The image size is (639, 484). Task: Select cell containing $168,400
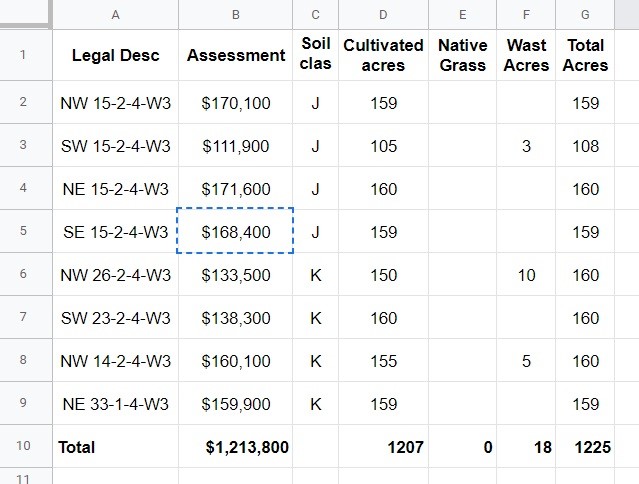coord(236,231)
